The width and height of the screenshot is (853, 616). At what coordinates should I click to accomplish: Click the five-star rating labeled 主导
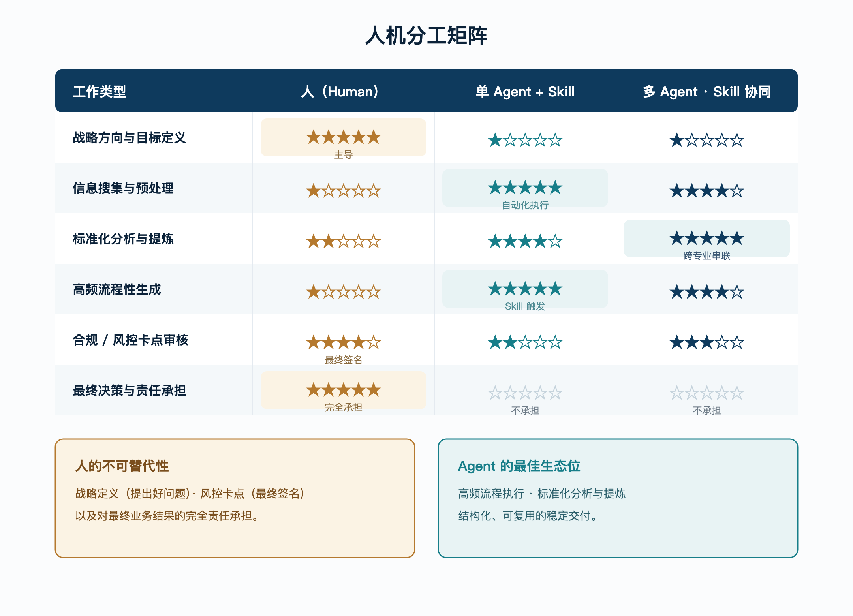pyautogui.click(x=343, y=137)
